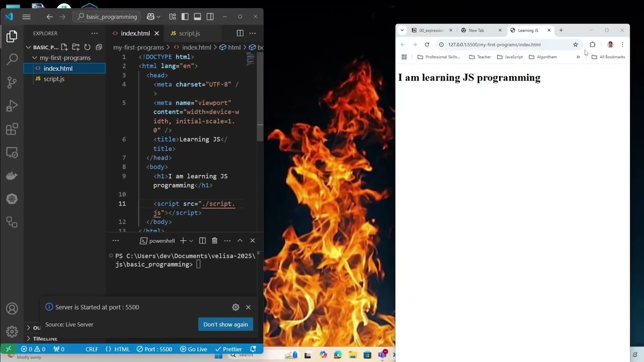Viewport: 644px width, 362px height.
Task: Toggle the secondary side bar visibility
Action: pyautogui.click(x=210, y=17)
